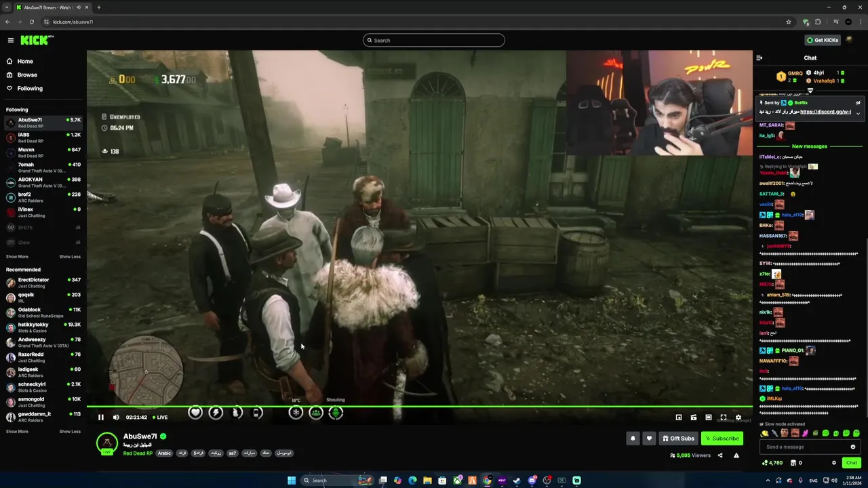This screenshot has height=488, width=868.
Task: Expand Following list with Show More
Action: [17, 257]
